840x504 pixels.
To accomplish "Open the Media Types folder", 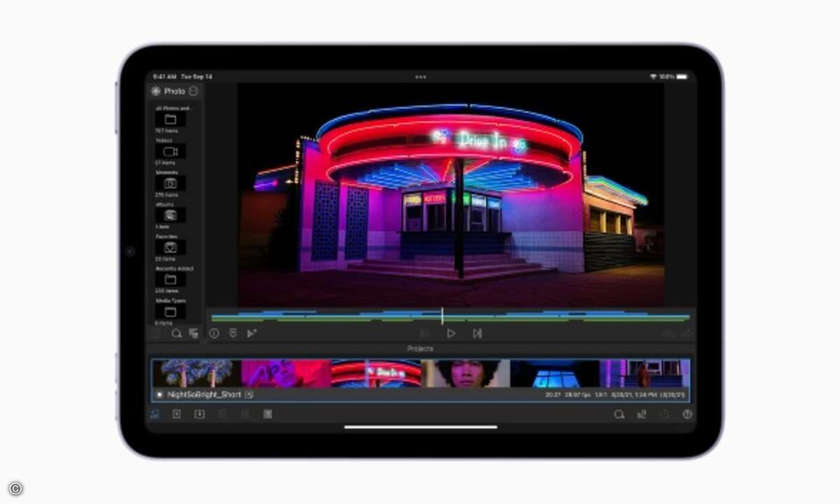I will [x=170, y=311].
